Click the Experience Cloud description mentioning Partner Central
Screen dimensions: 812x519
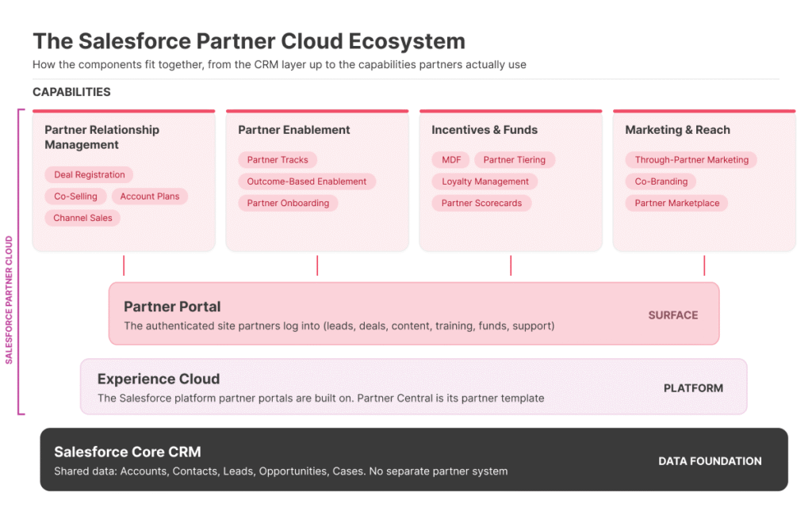pyautogui.click(x=320, y=399)
